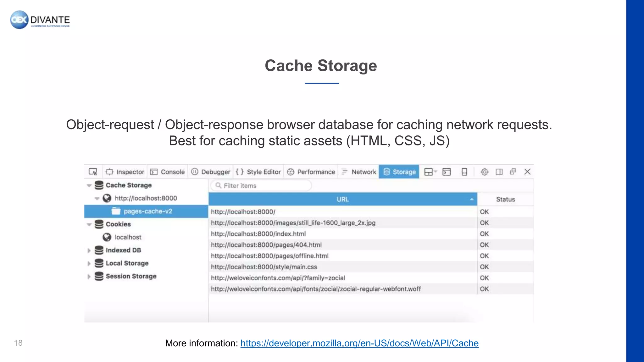This screenshot has width=644, height=362.
Task: Select the pages-cache-v2 cache entry
Action: pos(147,211)
